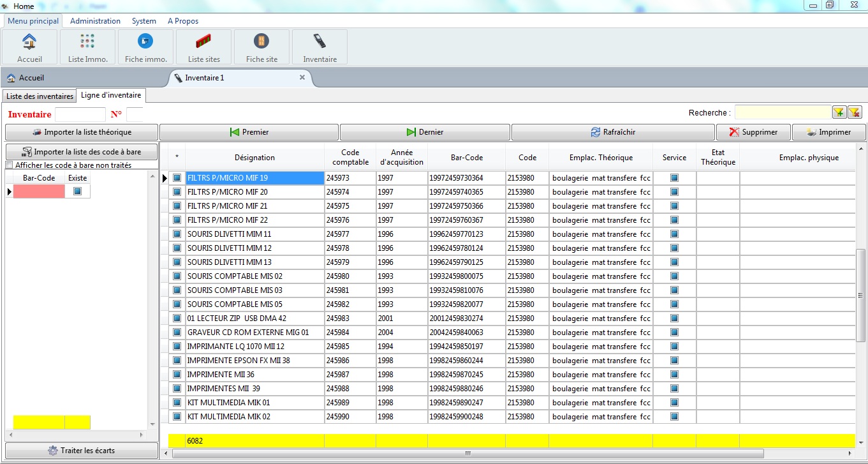Toggle the Existe checkbox in Bar-Code list
The height and width of the screenshot is (464, 868).
78,191
